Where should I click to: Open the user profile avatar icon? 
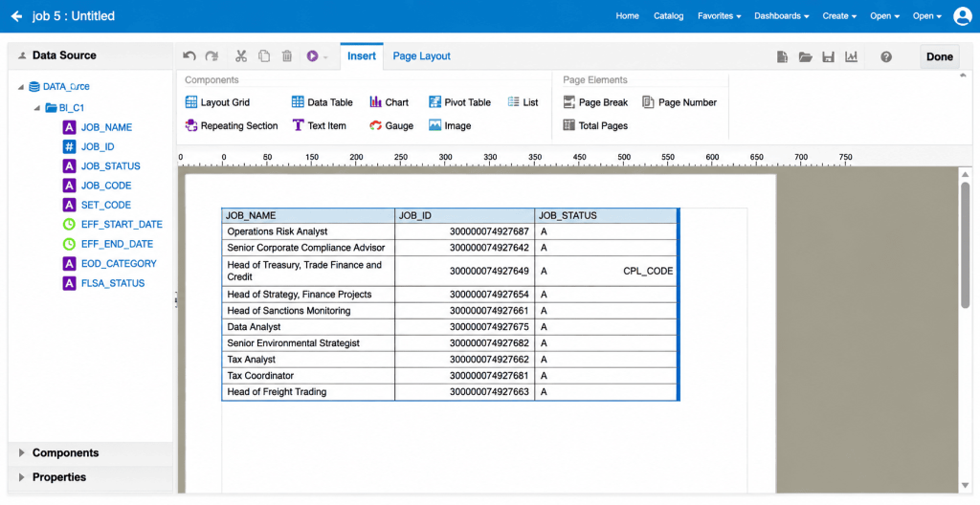963,16
